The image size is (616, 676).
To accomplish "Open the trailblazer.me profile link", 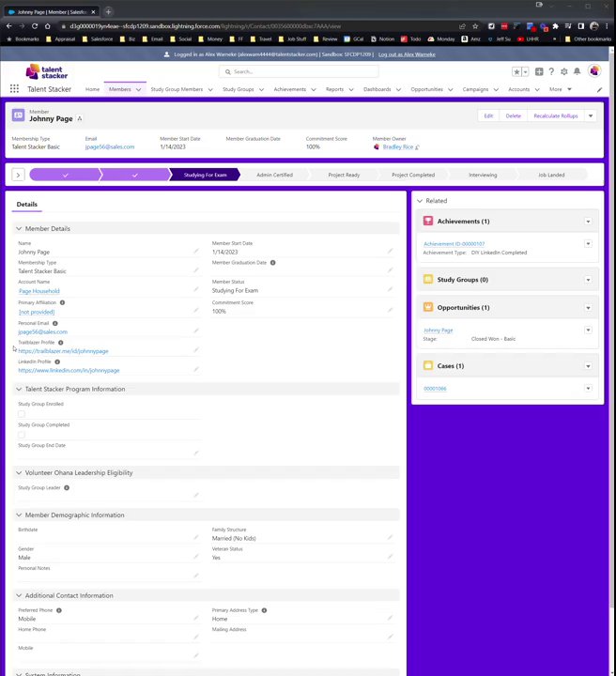I will point(63,351).
